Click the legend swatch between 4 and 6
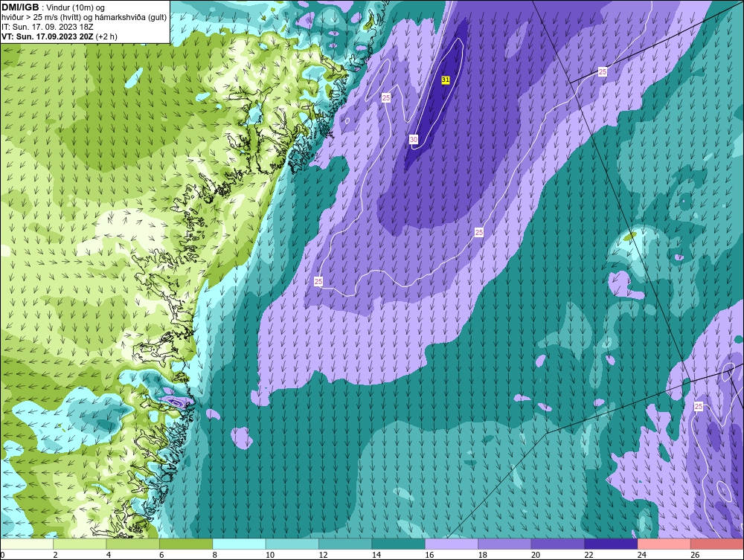The image size is (744, 560). 133,544
